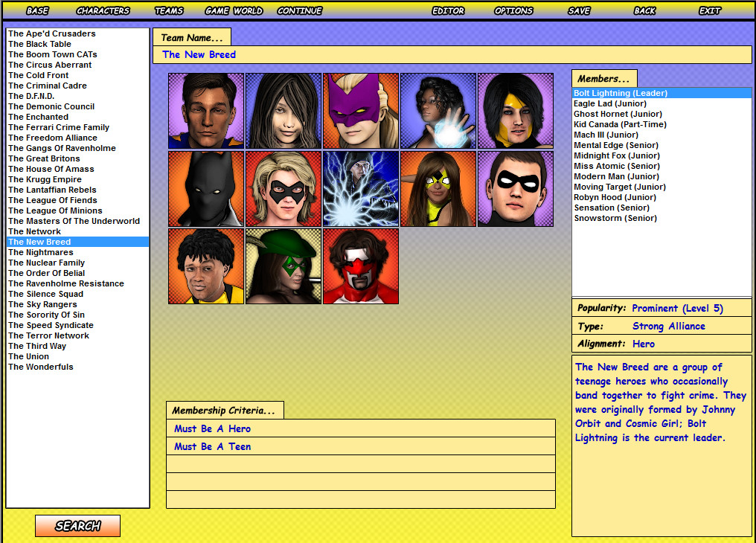Click the Search button
The width and height of the screenshot is (756, 543).
[77, 526]
